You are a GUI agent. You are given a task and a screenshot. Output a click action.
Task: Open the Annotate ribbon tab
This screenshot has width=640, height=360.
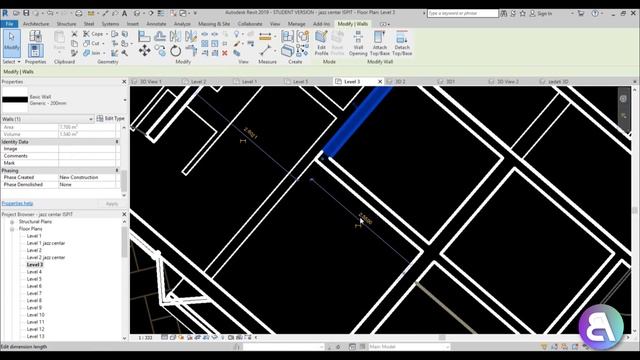(x=156, y=24)
